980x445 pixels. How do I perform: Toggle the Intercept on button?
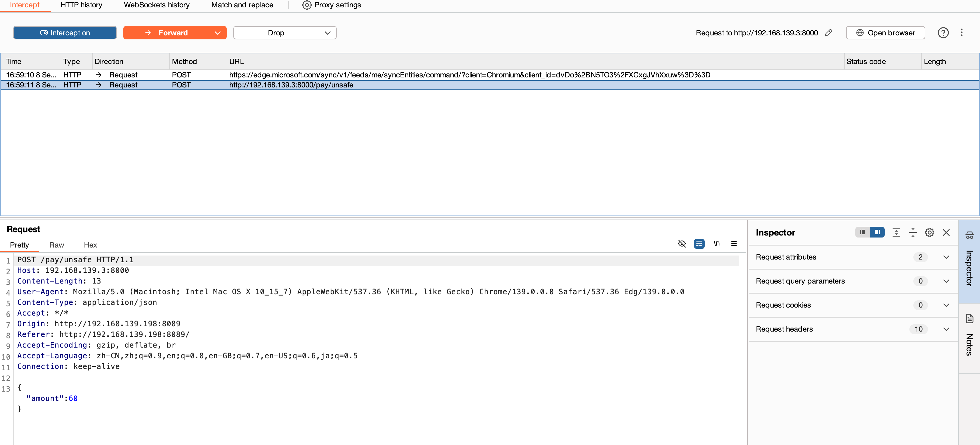point(65,33)
